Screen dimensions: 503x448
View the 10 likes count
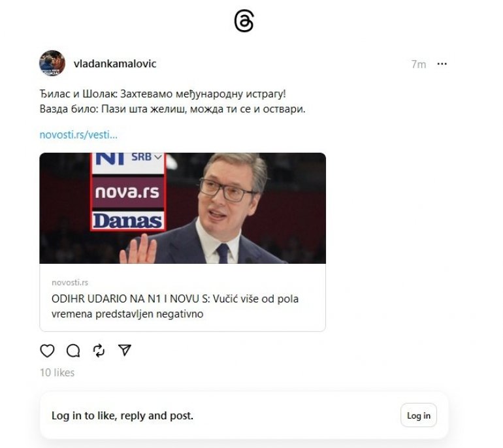[57, 372]
